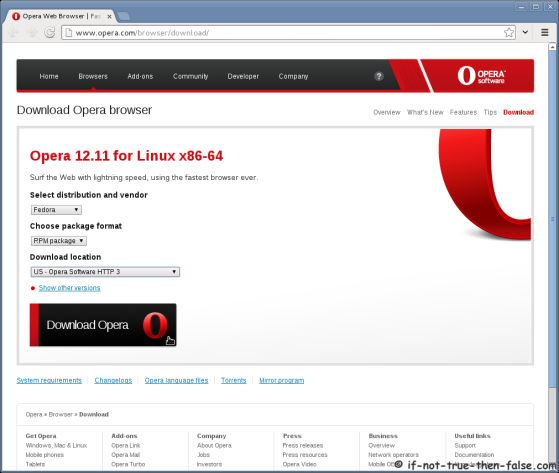The image size is (559, 473).
Task: Open the Changelogs link
Action: pyautogui.click(x=113, y=380)
